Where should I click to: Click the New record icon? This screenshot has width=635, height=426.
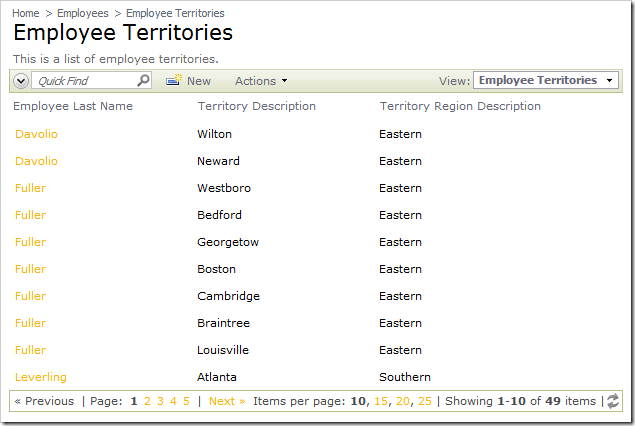click(174, 81)
